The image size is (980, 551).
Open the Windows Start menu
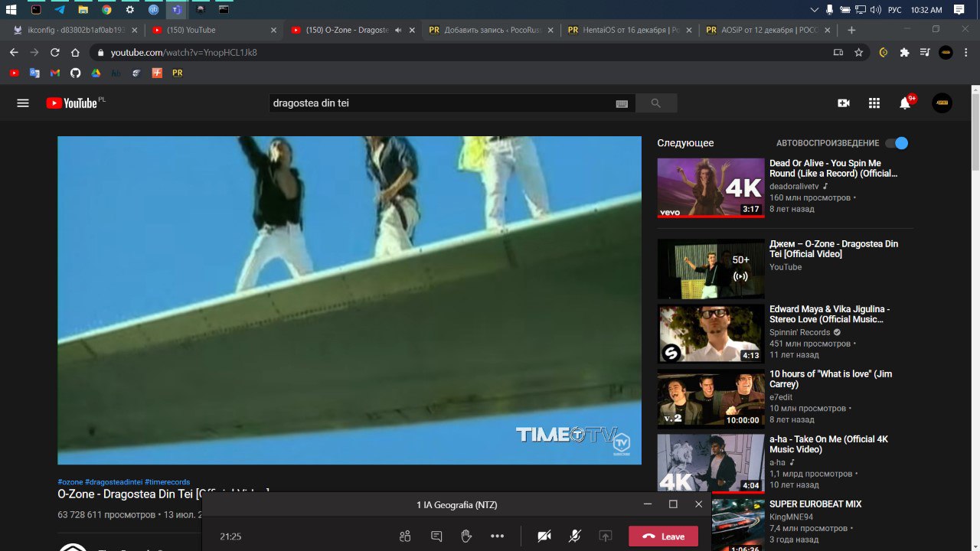(x=12, y=10)
